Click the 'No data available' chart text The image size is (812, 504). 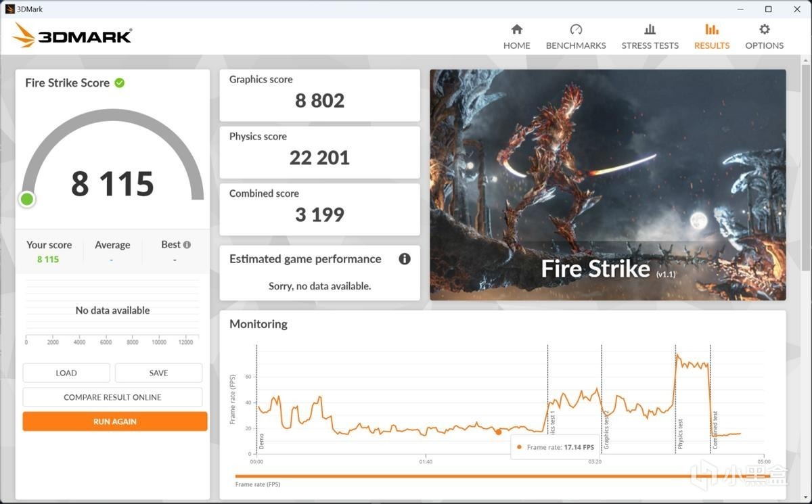coord(112,311)
